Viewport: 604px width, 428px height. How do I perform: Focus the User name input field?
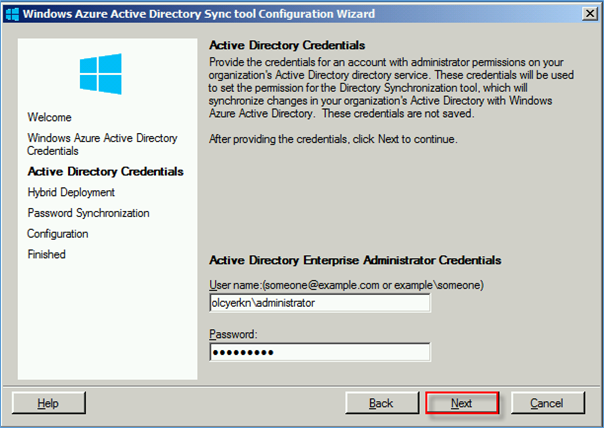click(x=320, y=303)
